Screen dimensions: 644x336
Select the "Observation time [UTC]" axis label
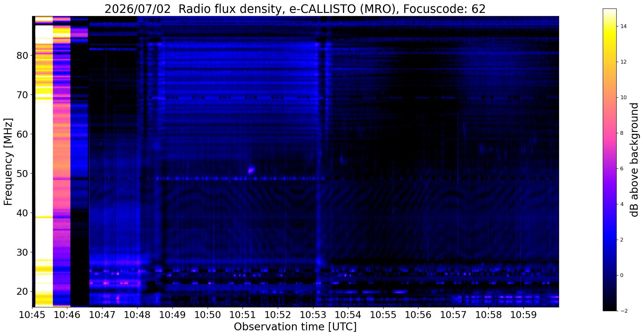pyautogui.click(x=295, y=327)
